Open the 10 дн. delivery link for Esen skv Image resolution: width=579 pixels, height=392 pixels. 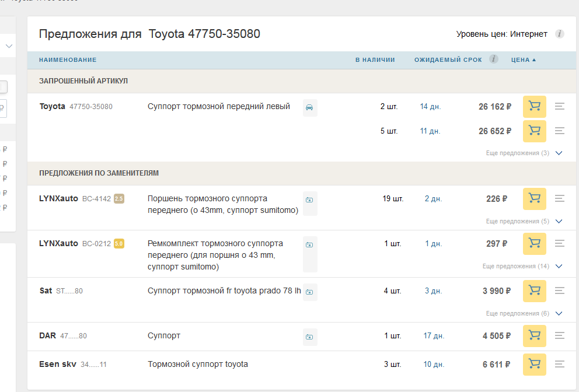tap(434, 365)
